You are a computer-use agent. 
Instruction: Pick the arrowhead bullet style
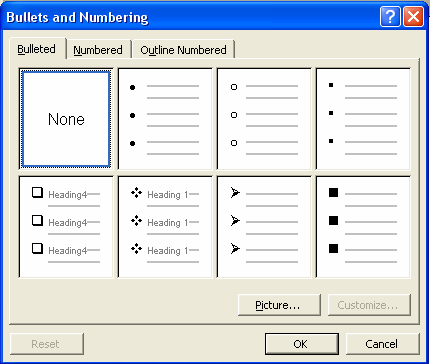click(x=264, y=227)
